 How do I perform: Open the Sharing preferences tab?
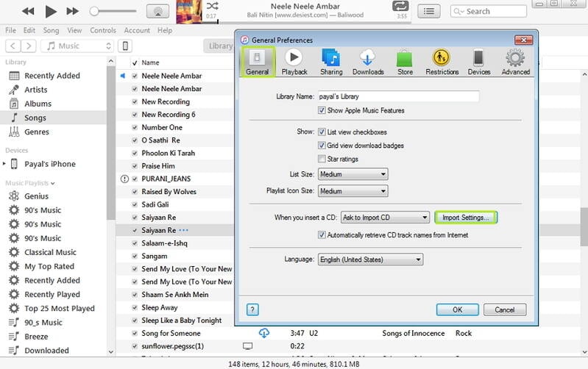click(x=331, y=62)
